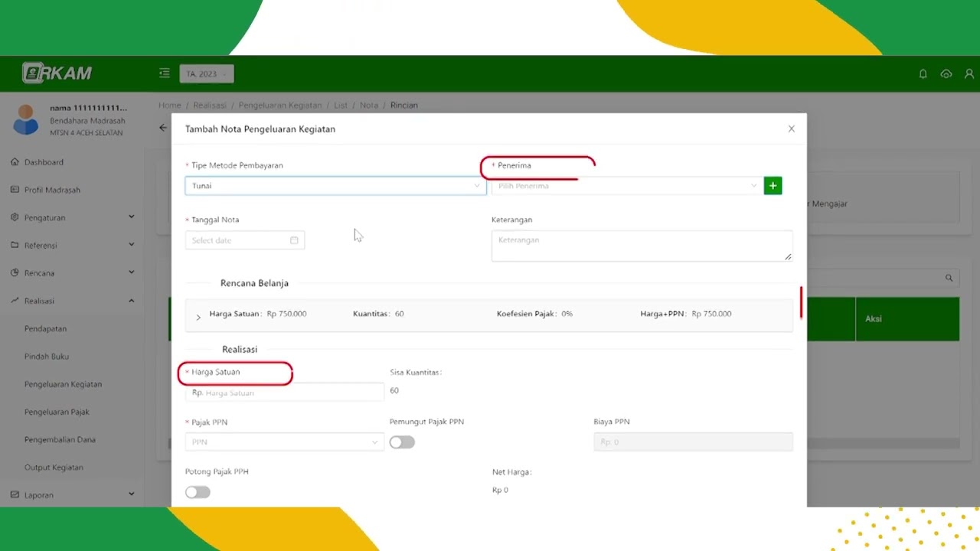Image resolution: width=980 pixels, height=551 pixels.
Task: Expand the Pengaturan sidebar section
Action: [73, 217]
